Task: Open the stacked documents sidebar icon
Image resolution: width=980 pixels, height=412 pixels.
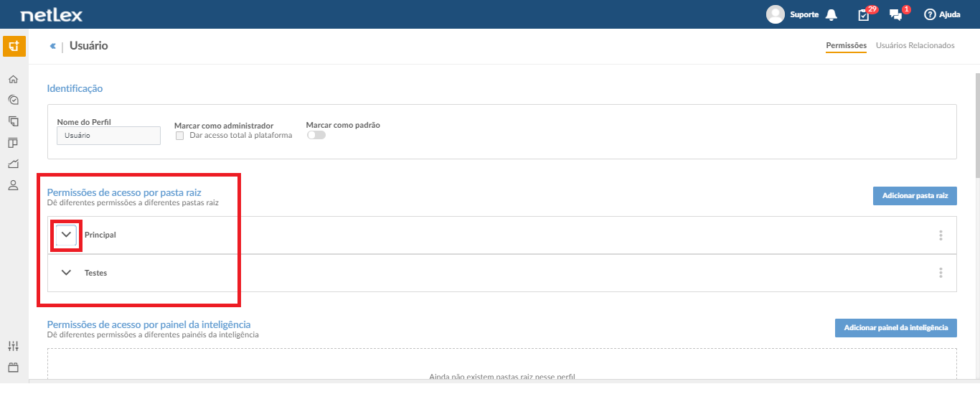Action: 13,121
